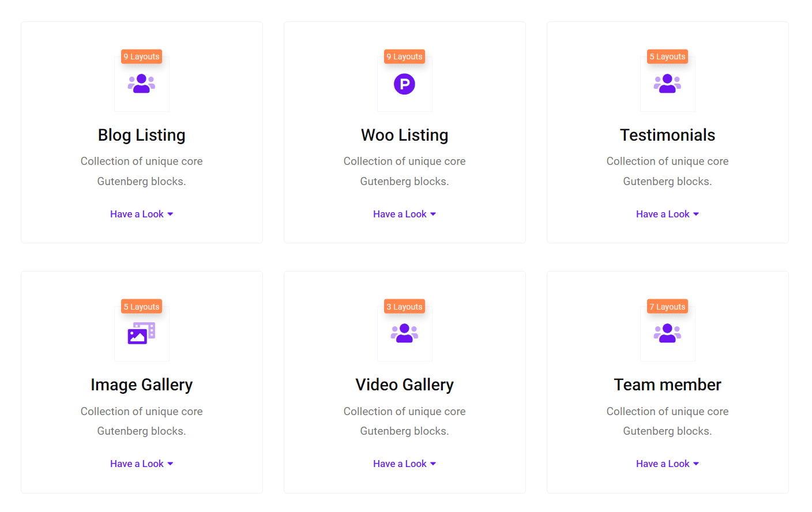
Task: Select the 'Testimonials' card title
Action: [667, 135]
